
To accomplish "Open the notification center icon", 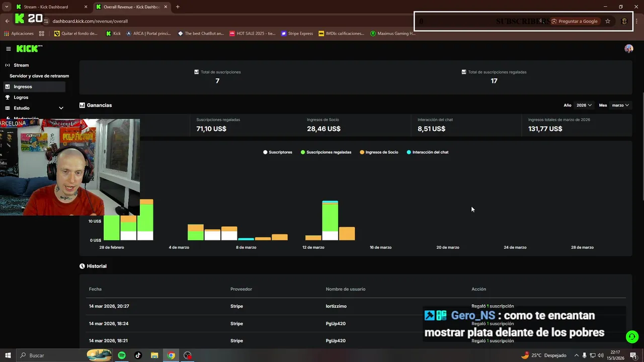I will tap(633, 355).
